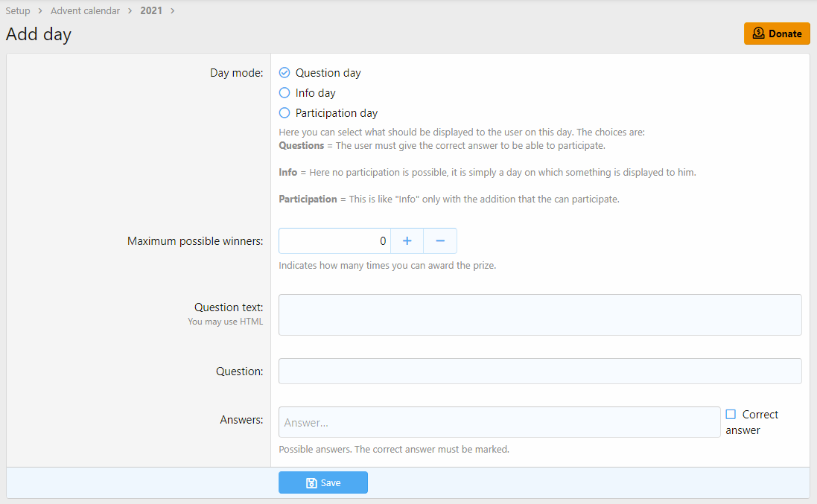Image resolution: width=817 pixels, height=504 pixels.
Task: Navigate to the 2021 breadcrumb
Action: 152,11
